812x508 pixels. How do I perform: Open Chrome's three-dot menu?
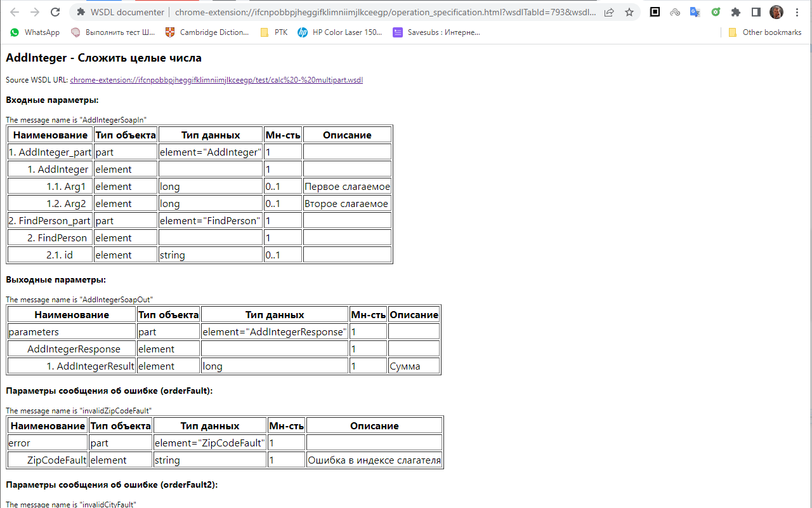point(797,12)
